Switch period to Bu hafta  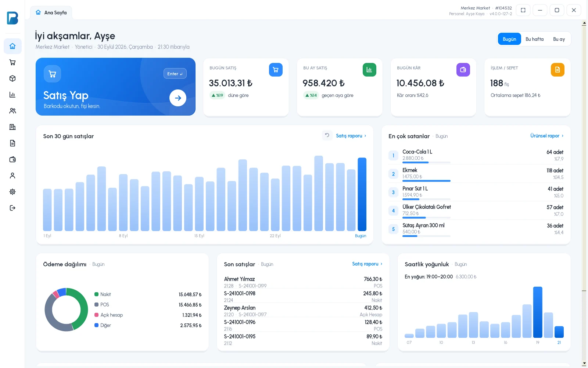[x=534, y=39]
